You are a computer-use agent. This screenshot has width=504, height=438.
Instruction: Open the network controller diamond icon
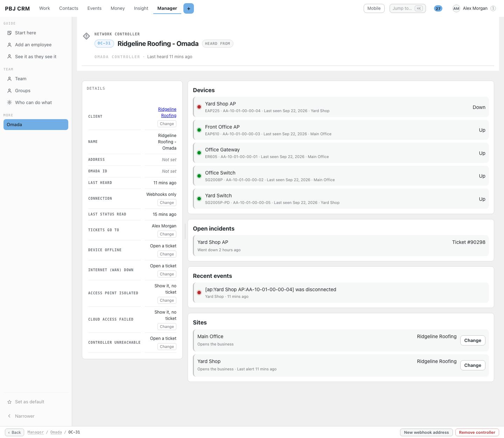coord(86,36)
